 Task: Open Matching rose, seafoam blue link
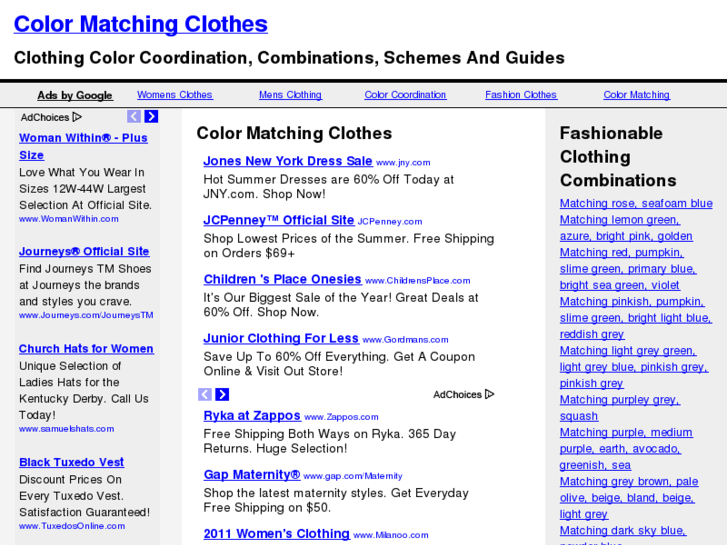tap(636, 204)
